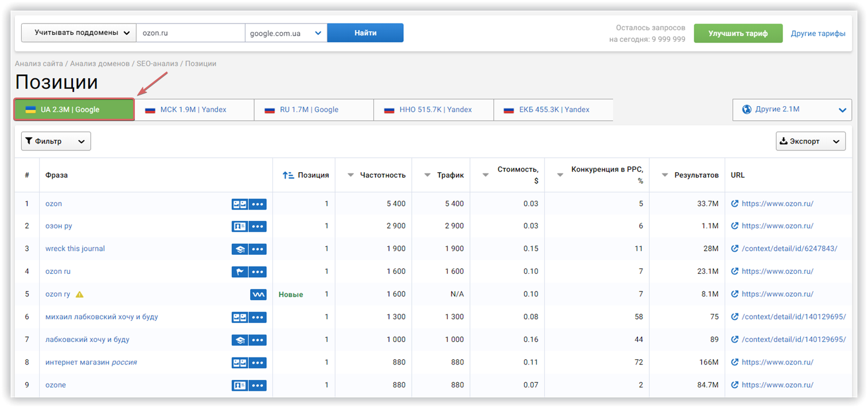Open the google.com.ua search engine dropdown

tap(285, 33)
